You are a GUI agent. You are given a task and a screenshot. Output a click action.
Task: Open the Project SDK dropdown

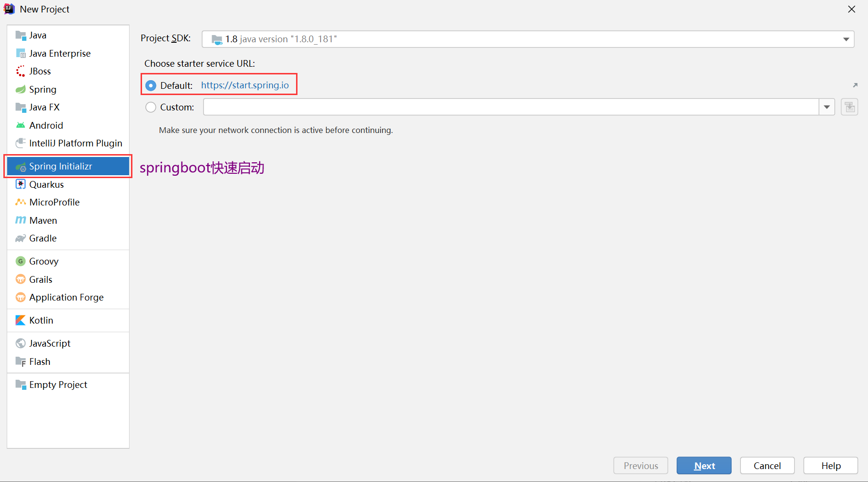[x=528, y=39]
